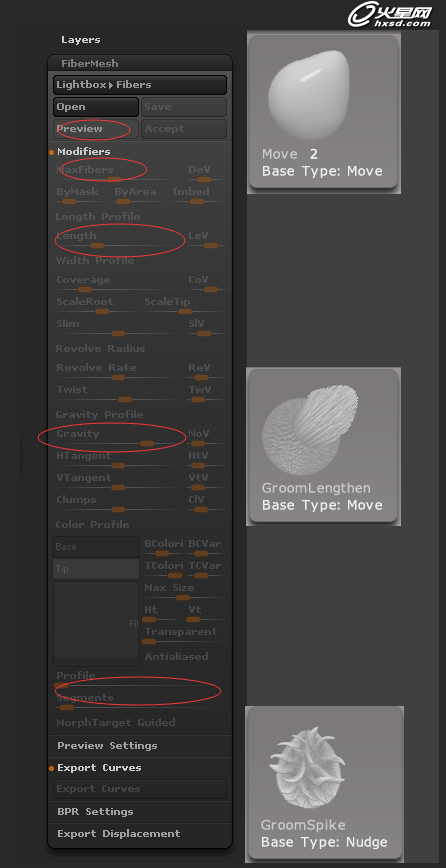Viewport: 446px width, 868px height.
Task: Toggle fiber Preview on
Action: click(x=96, y=129)
